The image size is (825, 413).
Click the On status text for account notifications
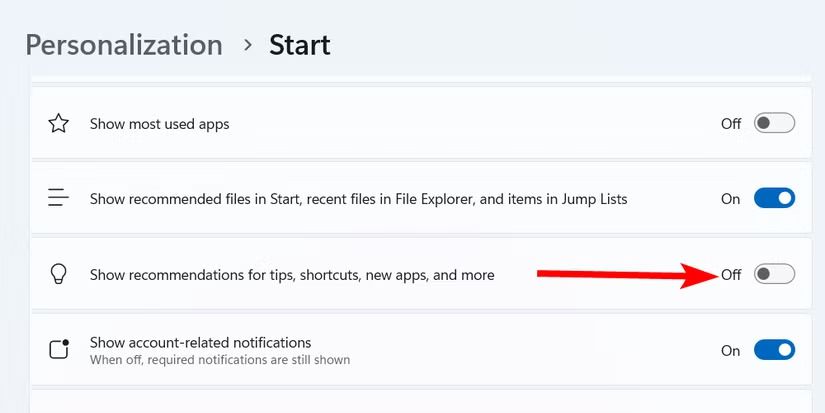[x=731, y=351]
